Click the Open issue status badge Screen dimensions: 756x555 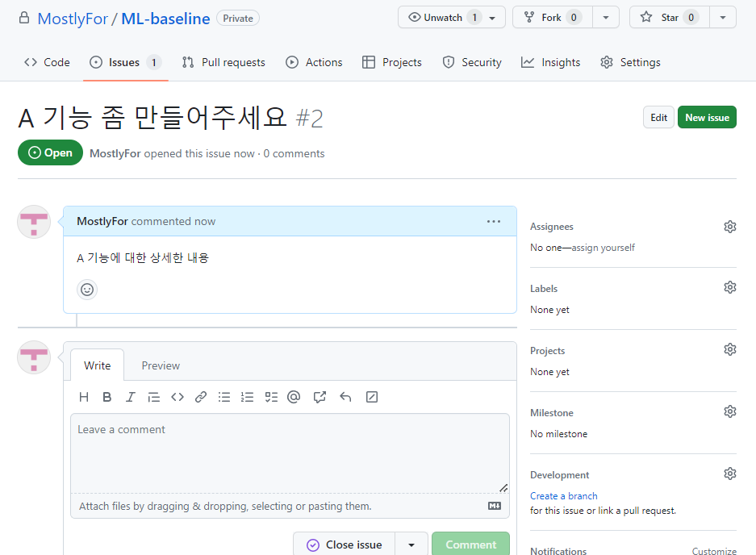[50, 152]
